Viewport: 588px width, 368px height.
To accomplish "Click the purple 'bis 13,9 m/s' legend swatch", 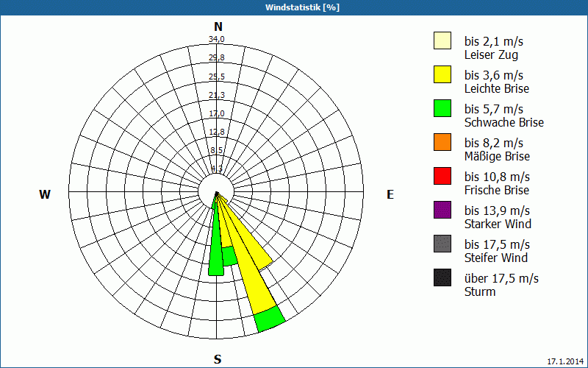I will click(x=442, y=210).
